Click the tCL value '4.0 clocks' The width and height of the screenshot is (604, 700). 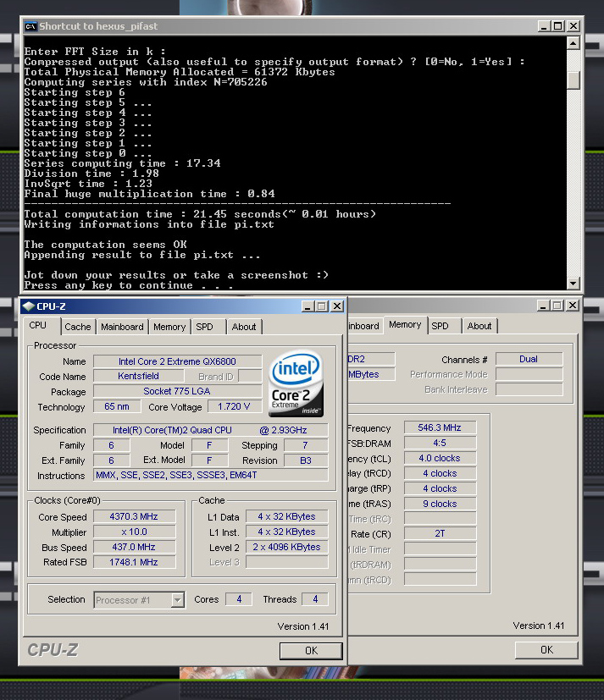click(440, 458)
